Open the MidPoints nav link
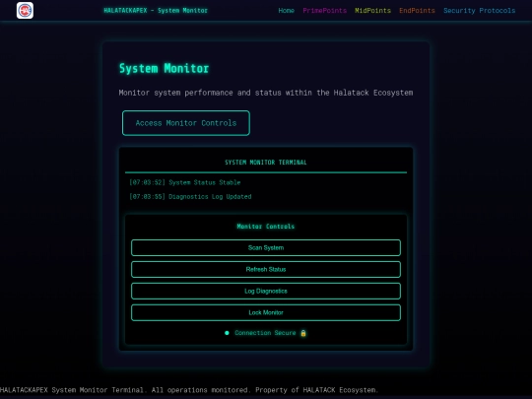Image resolution: width=532 pixels, height=399 pixels. pyautogui.click(x=372, y=11)
